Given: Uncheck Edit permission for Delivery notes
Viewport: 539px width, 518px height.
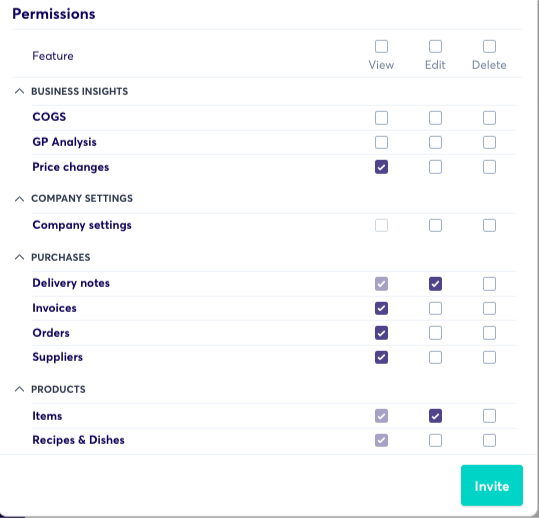Looking at the screenshot, I should coord(435,284).
